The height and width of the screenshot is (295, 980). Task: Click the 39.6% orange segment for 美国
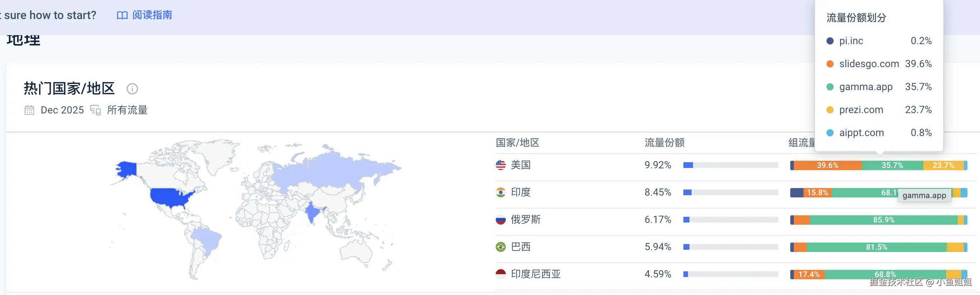pyautogui.click(x=828, y=165)
